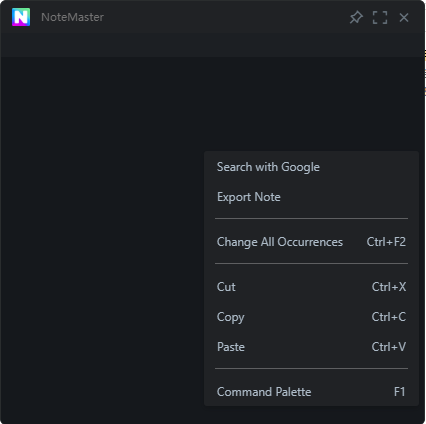Click the Ctrl+X shortcut hint
Viewport: 426px width, 424px height.
tap(389, 287)
